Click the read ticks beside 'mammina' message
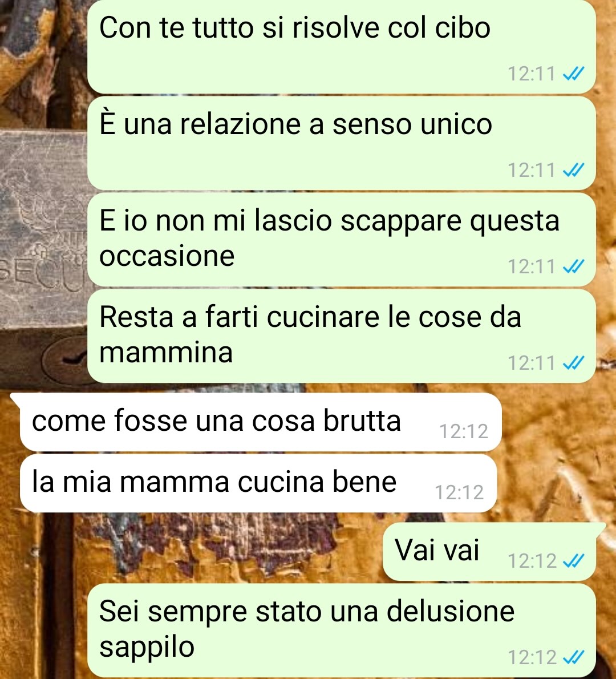Screen dimensions: 616x679 (574, 363)
